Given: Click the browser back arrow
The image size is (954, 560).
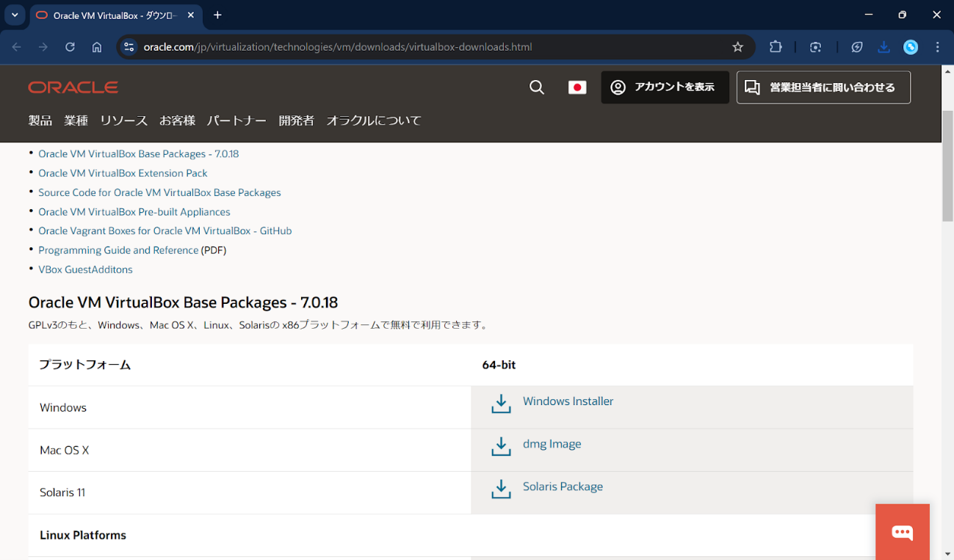Looking at the screenshot, I should tap(17, 47).
